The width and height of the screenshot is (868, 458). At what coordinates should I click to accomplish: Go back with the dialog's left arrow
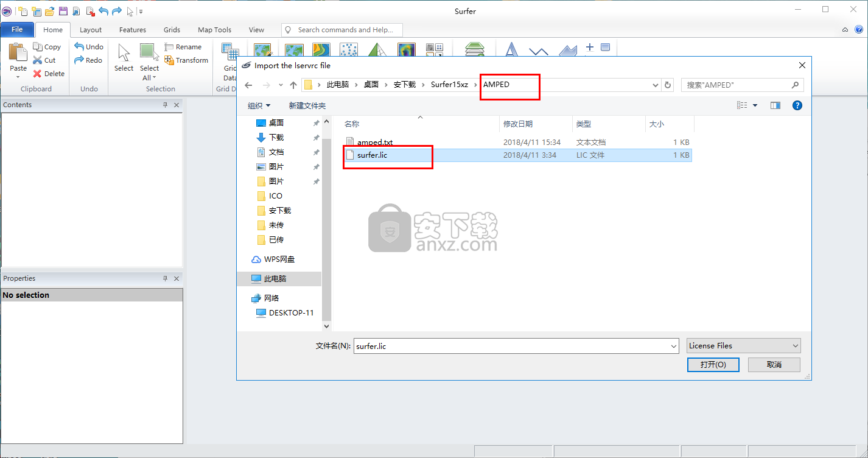tap(248, 85)
